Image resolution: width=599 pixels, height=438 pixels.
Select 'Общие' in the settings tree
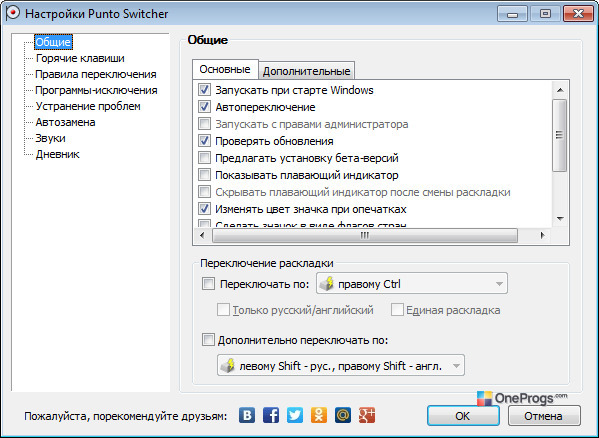[53, 42]
